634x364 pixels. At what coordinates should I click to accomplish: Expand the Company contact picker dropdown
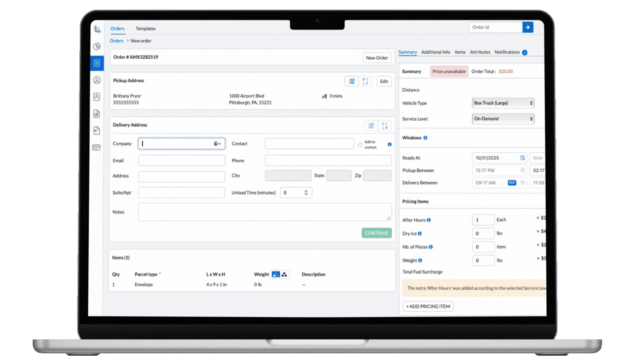click(x=217, y=144)
